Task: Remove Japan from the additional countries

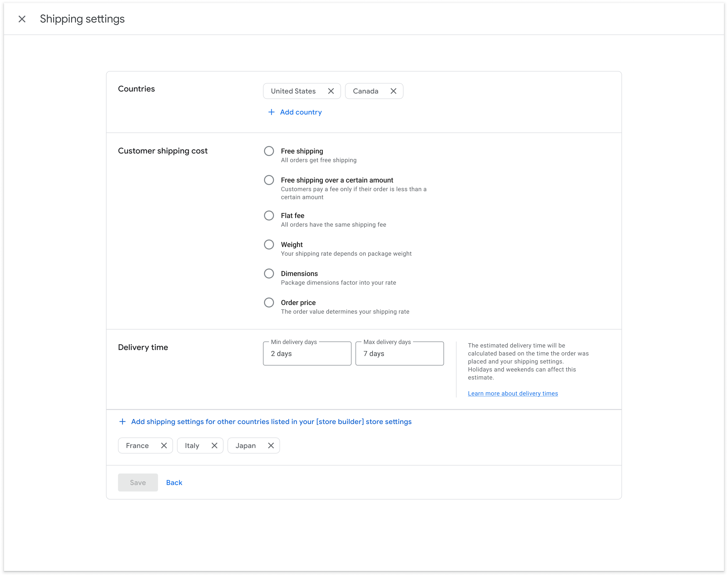Action: point(271,445)
